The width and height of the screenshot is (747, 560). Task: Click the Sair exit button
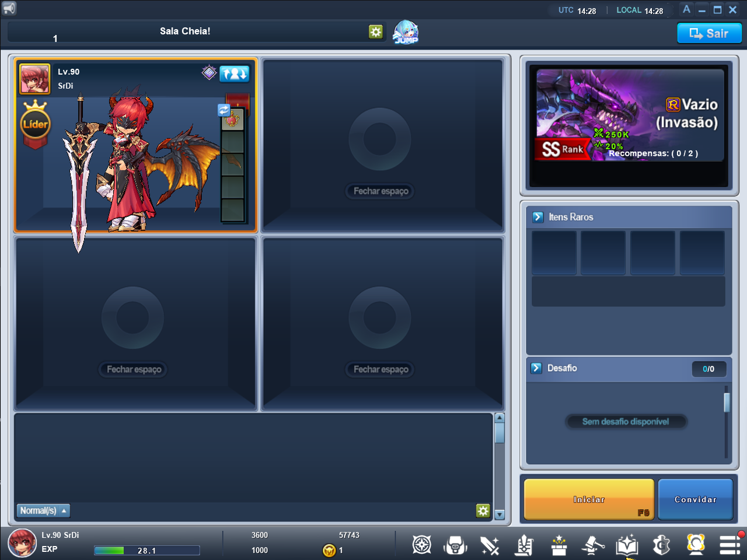point(709,33)
